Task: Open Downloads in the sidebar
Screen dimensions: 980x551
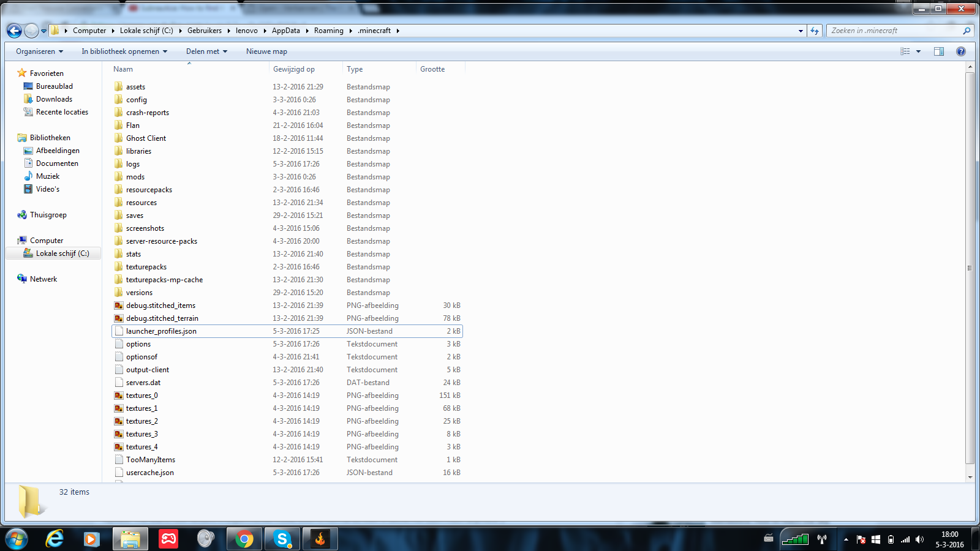Action: [54, 99]
